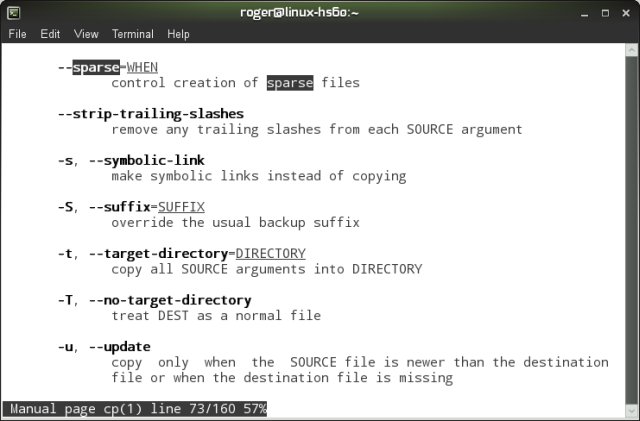Minimize the terminal window
This screenshot has height=421, width=640.
tap(584, 13)
